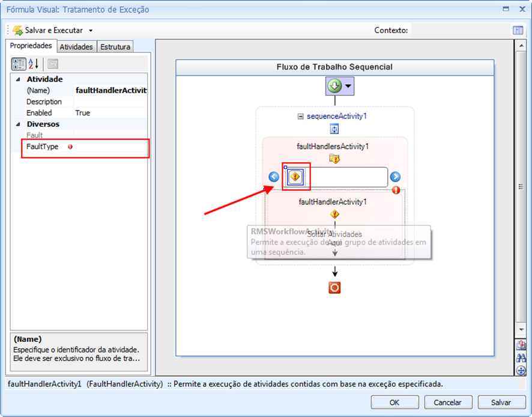
Task: Click the scroll down arrow of the designer
Action: pos(521,329)
